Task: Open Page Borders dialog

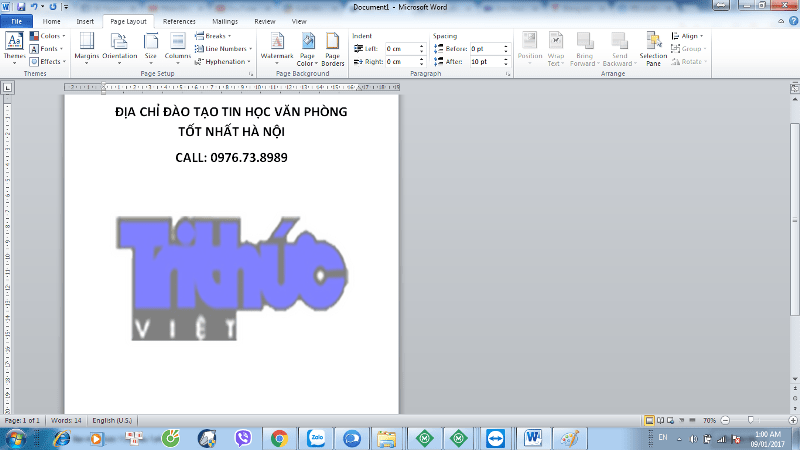Action: [x=333, y=49]
